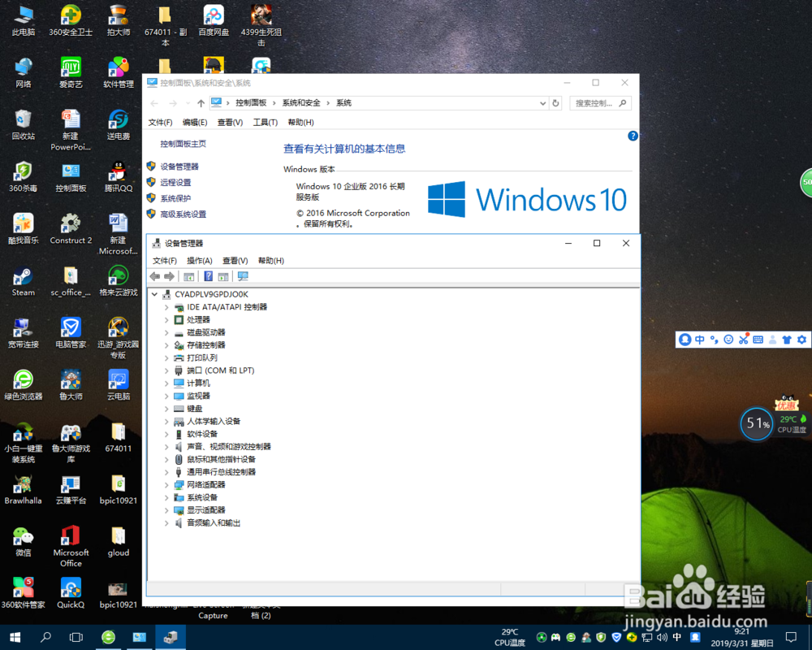Viewport: 812px width, 650px height.
Task: Click the clock showing 2019/3/31 on taskbar
Action: click(741, 637)
